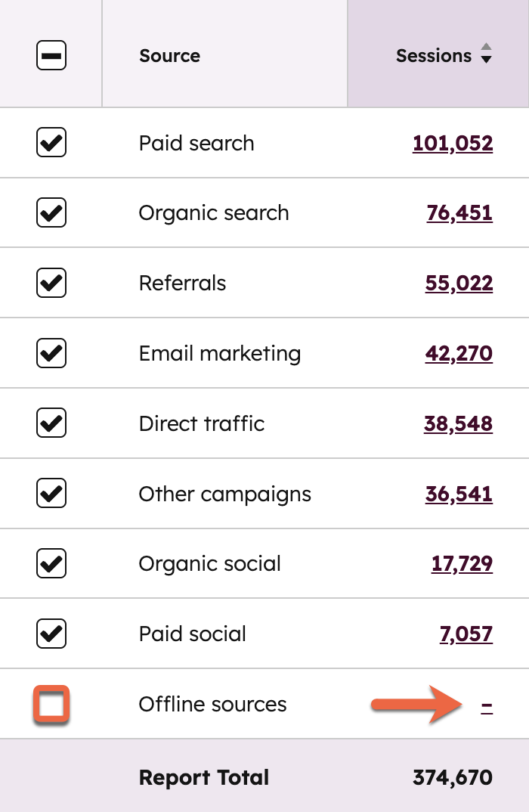Screen dimensions: 529x812
Task: Deselect the Other campaigns checkbox
Action: (x=51, y=493)
